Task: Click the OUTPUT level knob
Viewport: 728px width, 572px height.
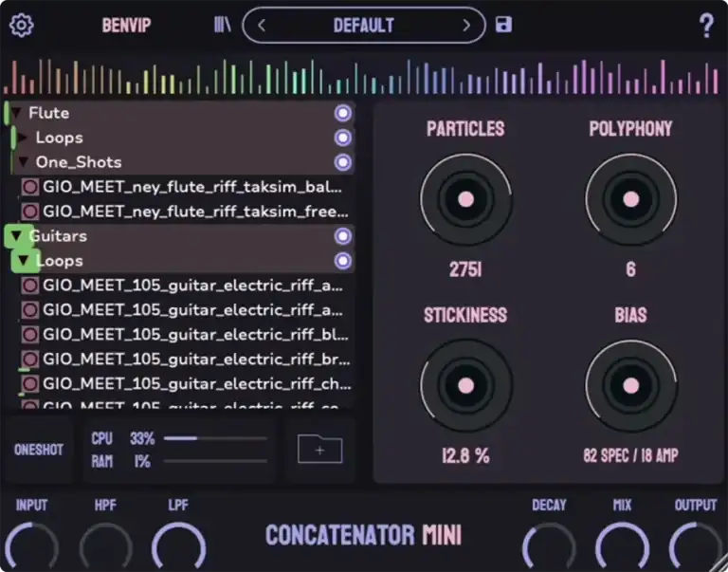Action: tap(696, 547)
